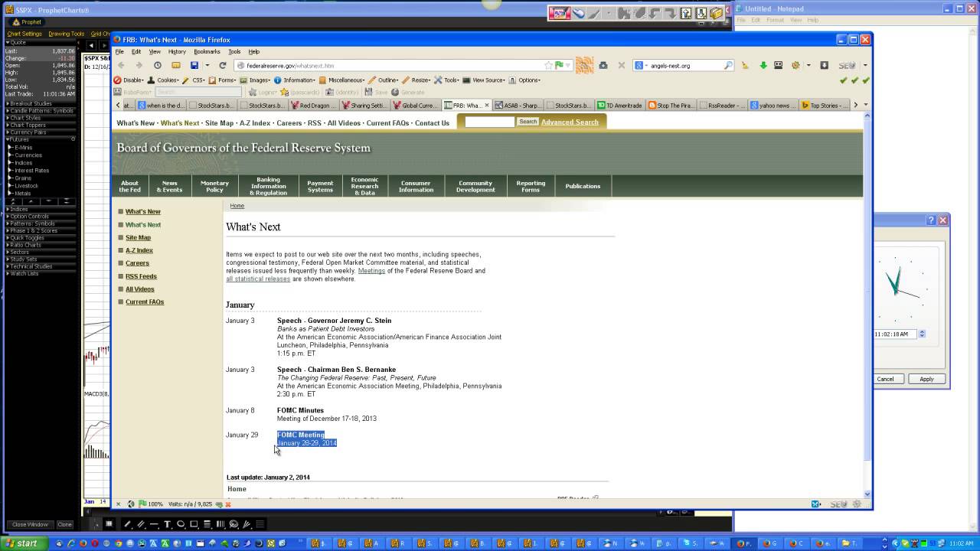Open the Cookies dropdown in developer toolbar

pos(163,80)
